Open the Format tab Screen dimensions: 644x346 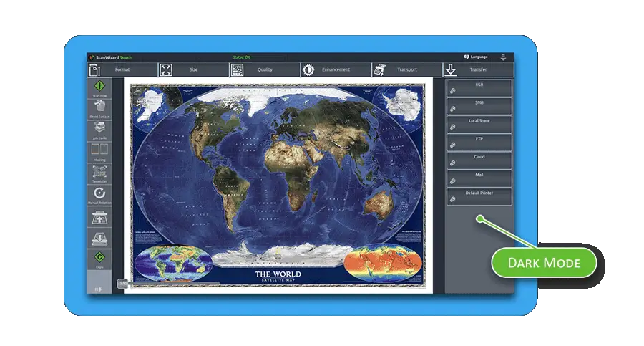coord(122,69)
